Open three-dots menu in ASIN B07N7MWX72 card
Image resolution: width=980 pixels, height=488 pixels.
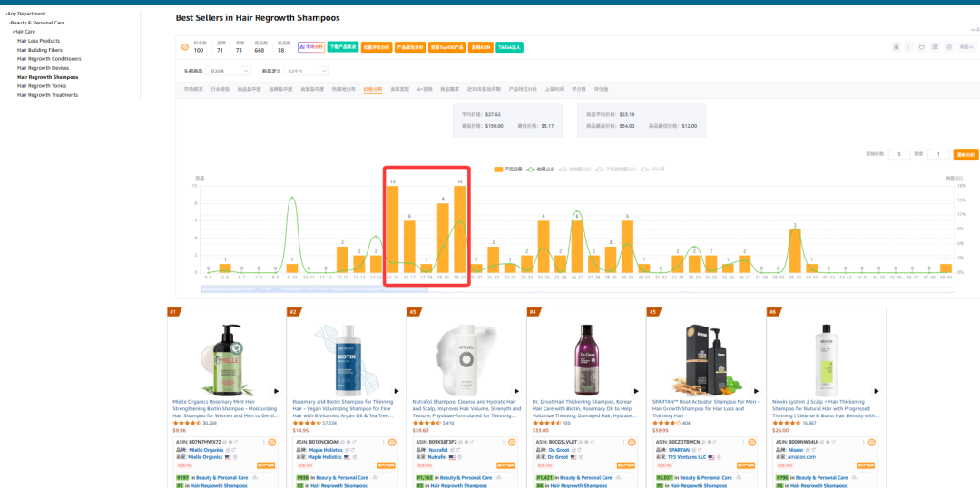tap(263, 443)
